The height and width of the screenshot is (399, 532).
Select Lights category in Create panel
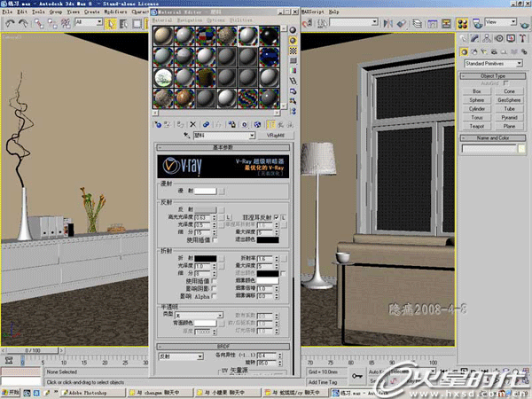[484, 52]
